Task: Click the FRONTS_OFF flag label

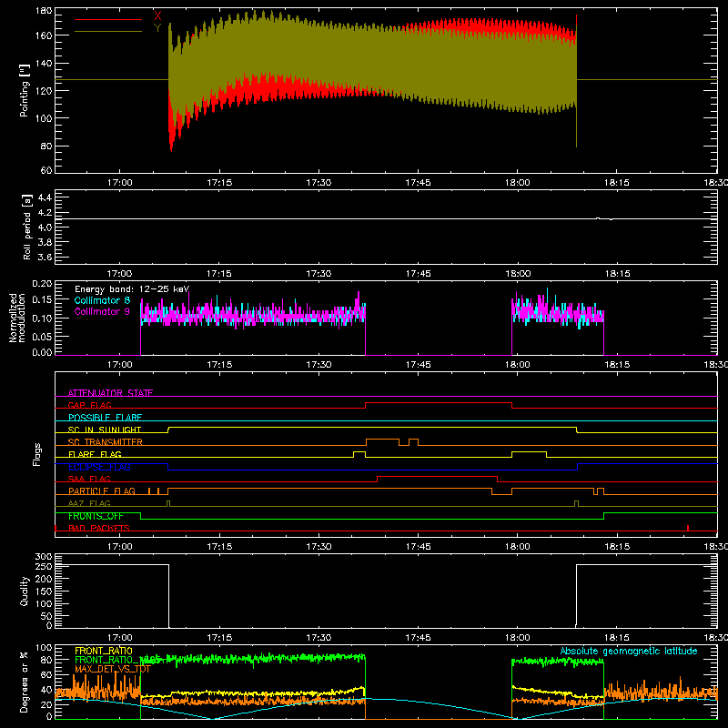Action: click(96, 516)
